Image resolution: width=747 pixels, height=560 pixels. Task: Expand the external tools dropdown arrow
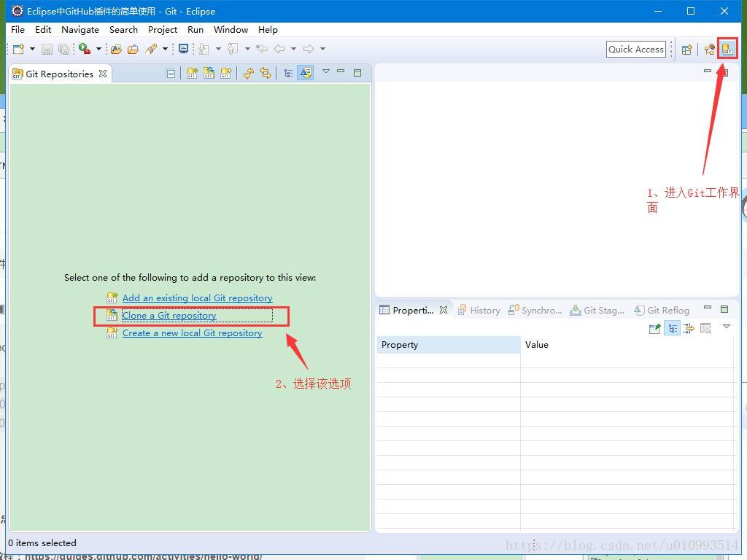(98, 49)
